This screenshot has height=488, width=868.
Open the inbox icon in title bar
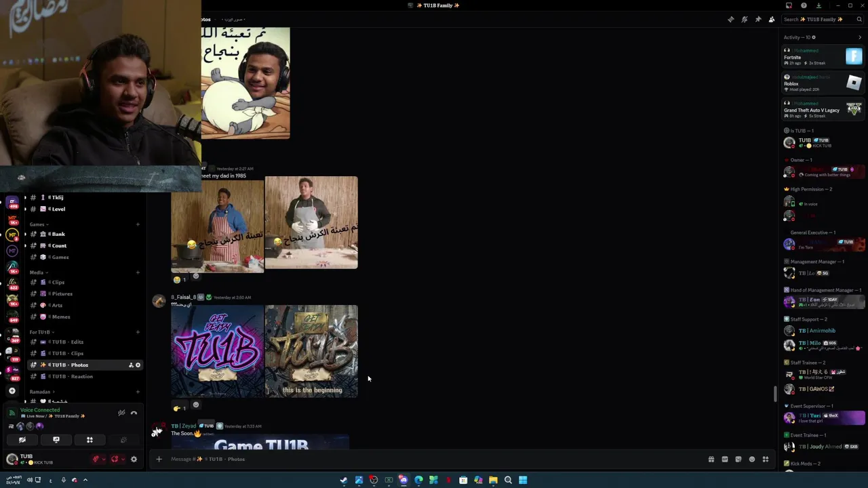(789, 5)
